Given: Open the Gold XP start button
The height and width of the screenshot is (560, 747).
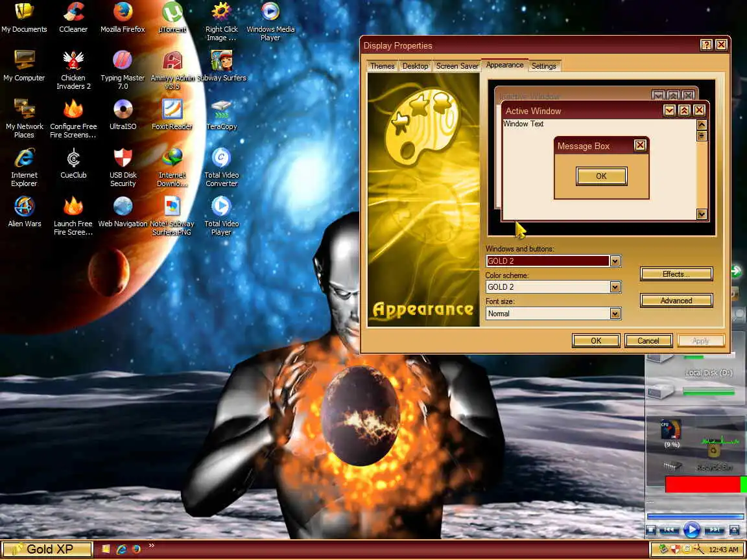Looking at the screenshot, I should point(47,549).
